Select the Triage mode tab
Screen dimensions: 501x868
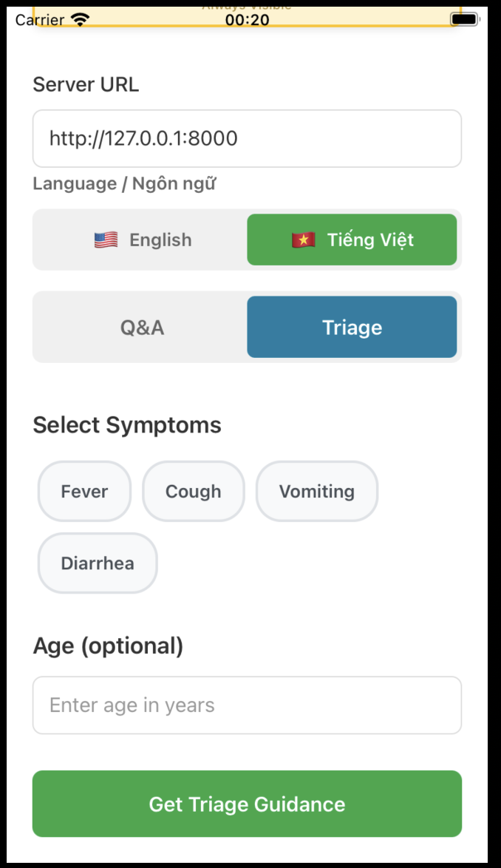pos(352,327)
